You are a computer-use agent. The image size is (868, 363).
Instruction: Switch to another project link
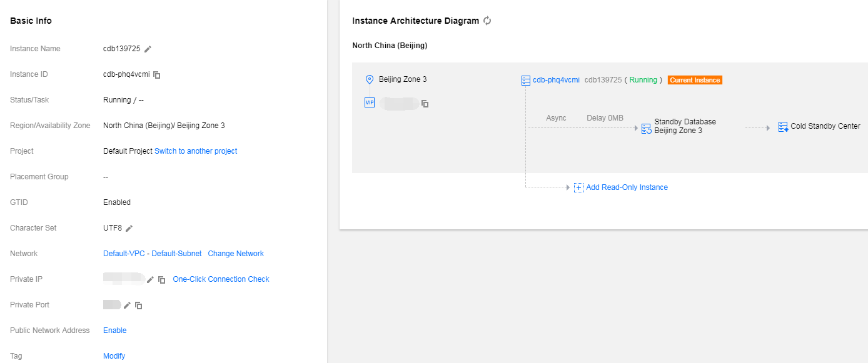click(x=196, y=151)
